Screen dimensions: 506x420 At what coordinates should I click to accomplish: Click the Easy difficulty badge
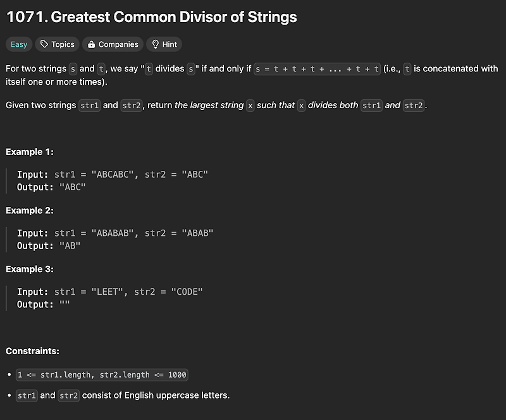coord(19,44)
